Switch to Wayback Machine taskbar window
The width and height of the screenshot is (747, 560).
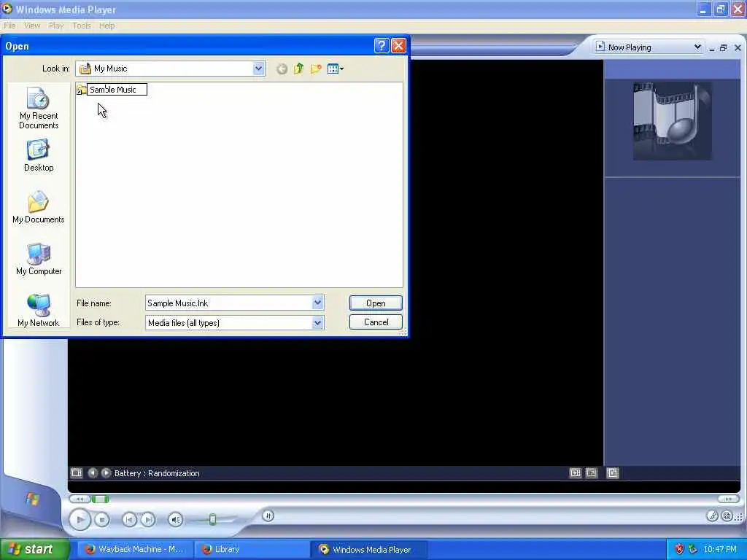point(136,549)
